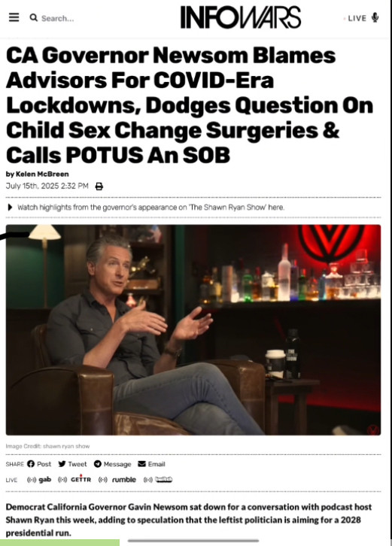Screen dimensions: 392x546
Task: Watch live on GETTR
Action: click(x=74, y=479)
